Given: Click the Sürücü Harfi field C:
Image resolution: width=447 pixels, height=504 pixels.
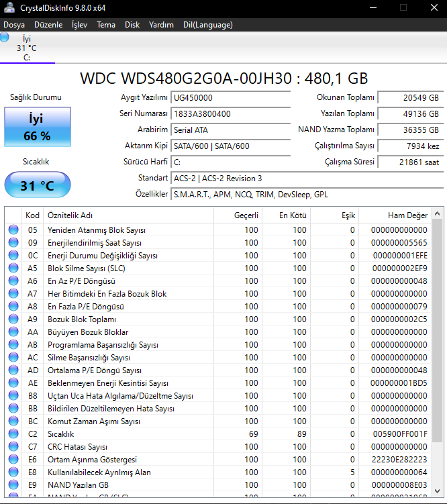Looking at the screenshot, I should pos(231,162).
